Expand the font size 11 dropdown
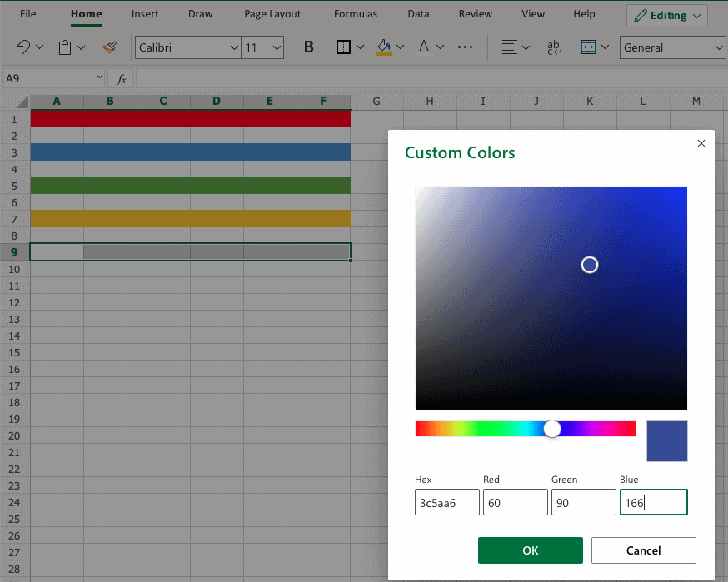 (x=262, y=47)
